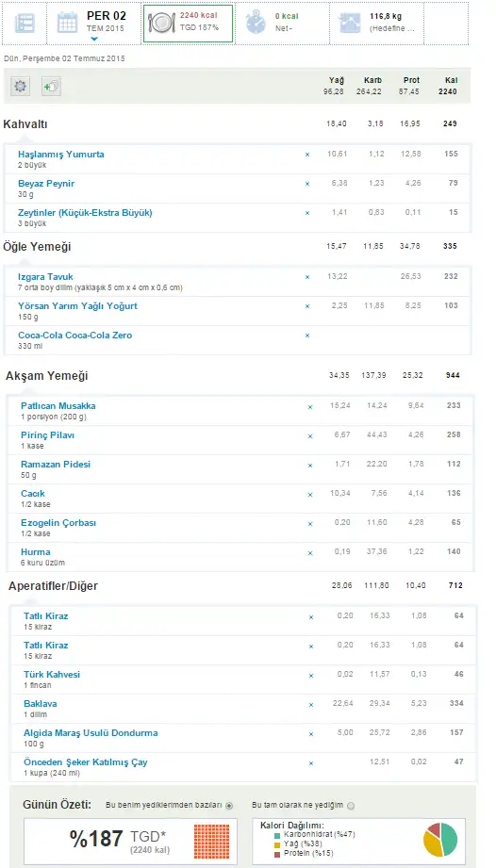Expand the date dropdown arrow under TEM 2015
496x868 pixels.
(94, 39)
